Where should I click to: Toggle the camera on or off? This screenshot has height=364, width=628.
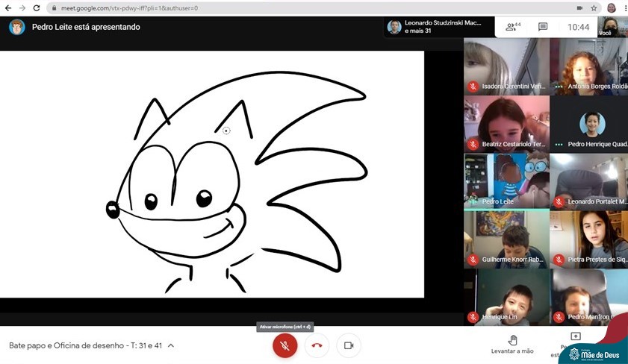[x=348, y=345]
